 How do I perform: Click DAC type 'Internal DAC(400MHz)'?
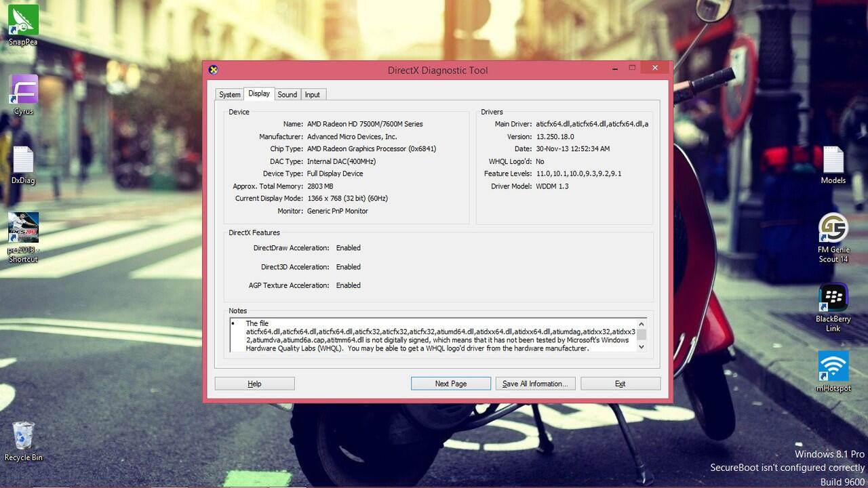tap(341, 161)
